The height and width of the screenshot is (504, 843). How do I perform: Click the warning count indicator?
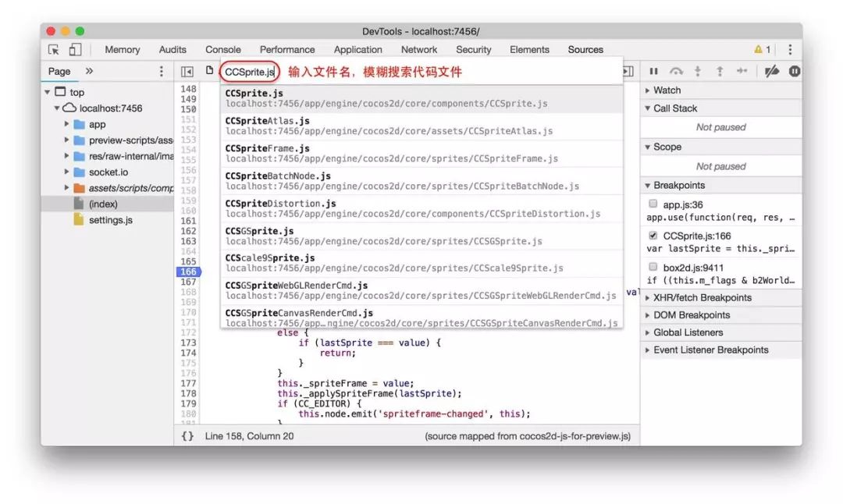(x=763, y=49)
